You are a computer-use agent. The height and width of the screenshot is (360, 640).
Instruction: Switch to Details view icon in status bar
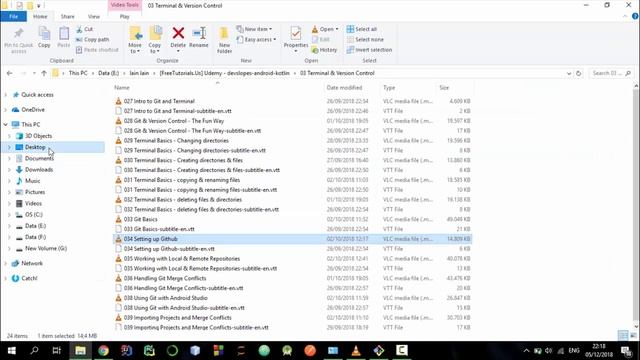(x=623, y=336)
